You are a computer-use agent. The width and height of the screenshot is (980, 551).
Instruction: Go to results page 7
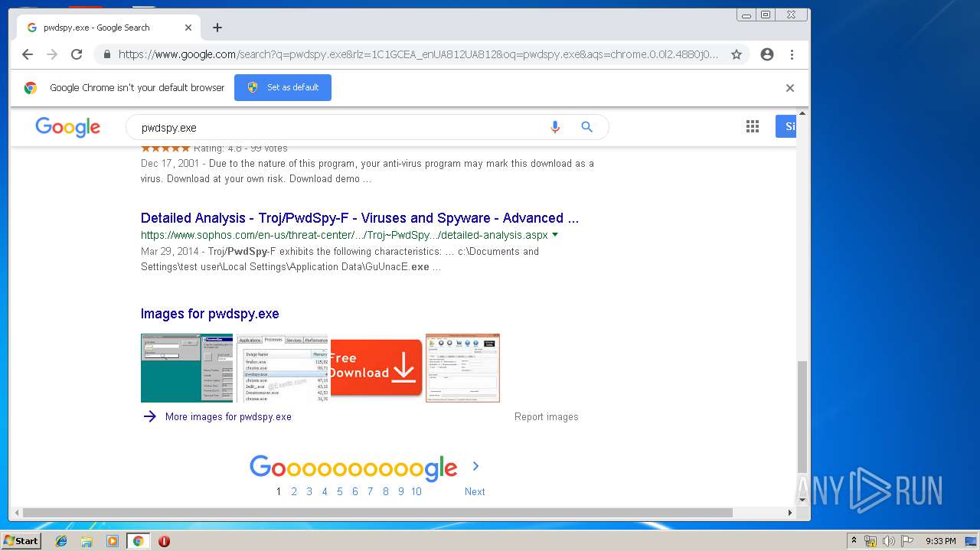(371, 491)
